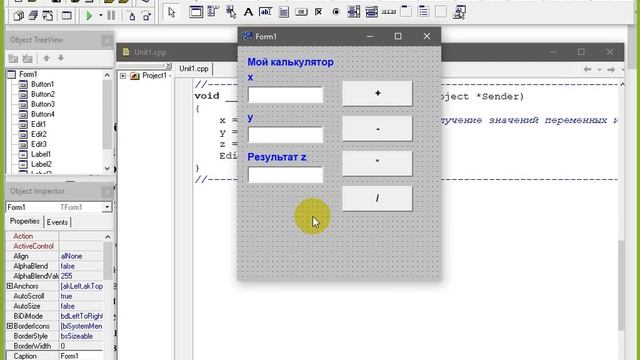640x360 pixels.
Task: Select the GroupBox component in palette
Action: click(406, 12)
